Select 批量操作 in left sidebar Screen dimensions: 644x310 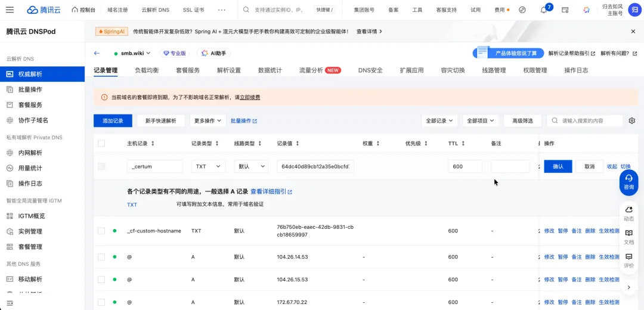pos(30,89)
